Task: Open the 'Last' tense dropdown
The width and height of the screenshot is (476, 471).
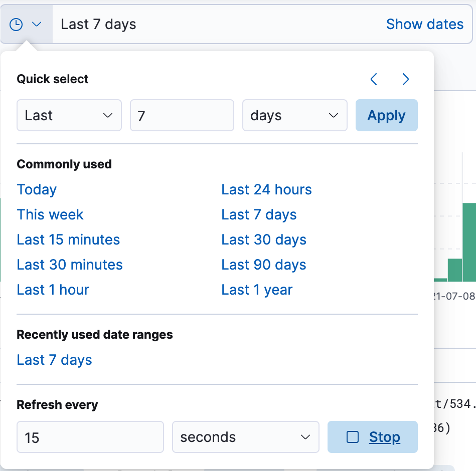Action: click(x=69, y=116)
